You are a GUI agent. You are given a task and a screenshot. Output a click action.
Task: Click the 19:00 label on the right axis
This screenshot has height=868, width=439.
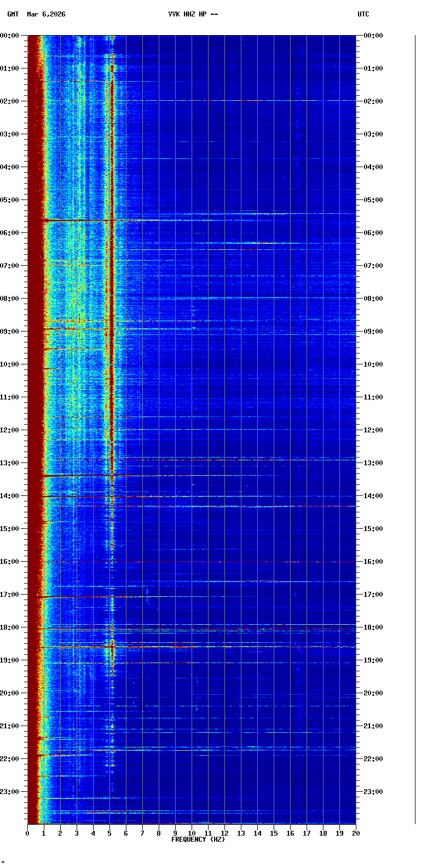[x=374, y=660]
